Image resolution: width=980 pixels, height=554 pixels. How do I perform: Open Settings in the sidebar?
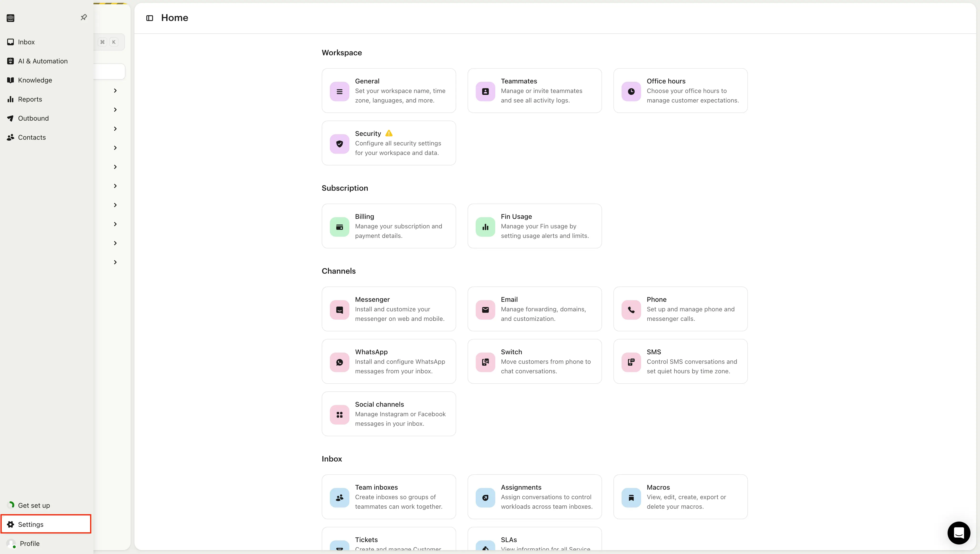point(31,524)
